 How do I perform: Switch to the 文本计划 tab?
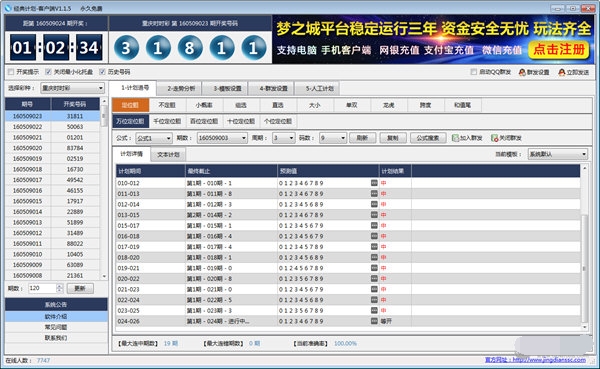[168, 155]
